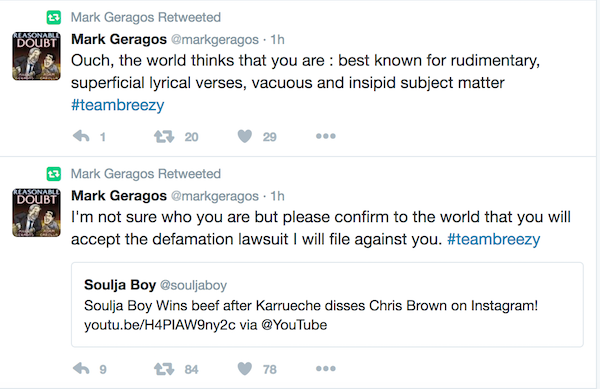
Task: Open more options on the first tweet
Action: (x=326, y=136)
